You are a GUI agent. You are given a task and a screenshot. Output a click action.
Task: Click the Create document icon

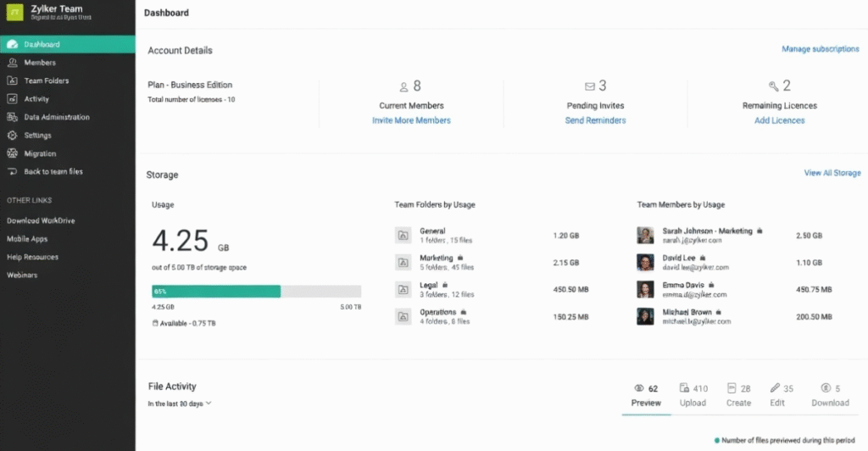click(x=732, y=388)
